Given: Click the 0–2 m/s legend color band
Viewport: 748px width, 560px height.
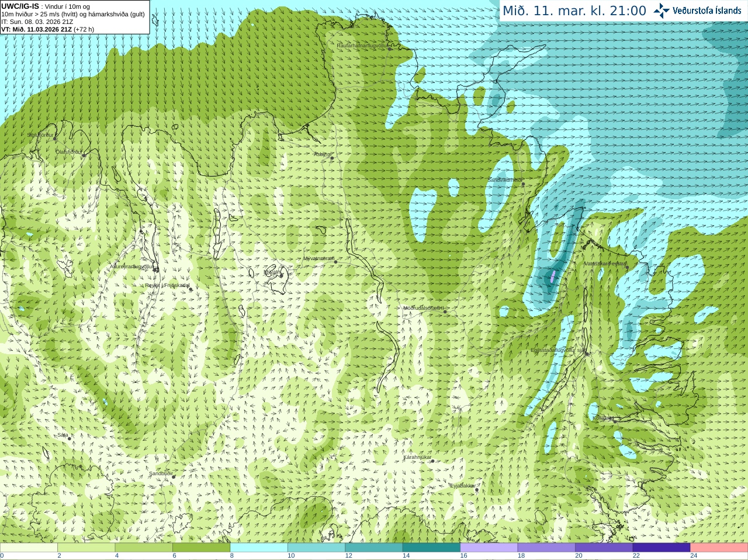Looking at the screenshot, I should [x=29, y=548].
